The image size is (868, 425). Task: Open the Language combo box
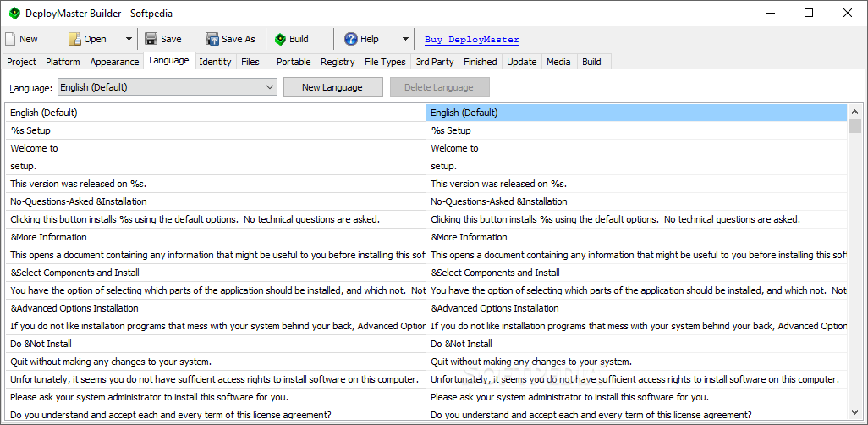pos(168,87)
